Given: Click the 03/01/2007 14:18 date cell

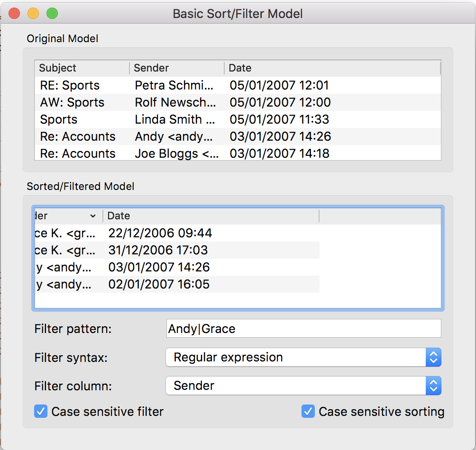Looking at the screenshot, I should pos(279,153).
